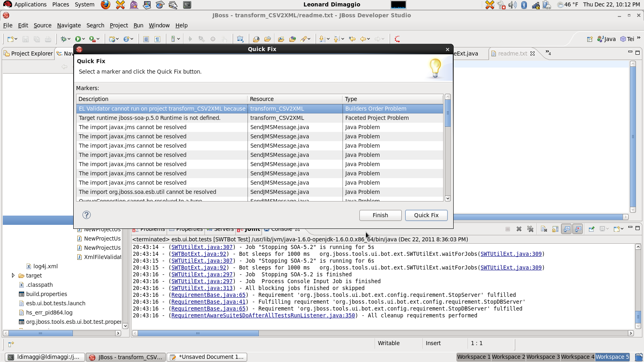644x362 pixels.
Task: Click the Clear Console icon
Action: point(544,229)
